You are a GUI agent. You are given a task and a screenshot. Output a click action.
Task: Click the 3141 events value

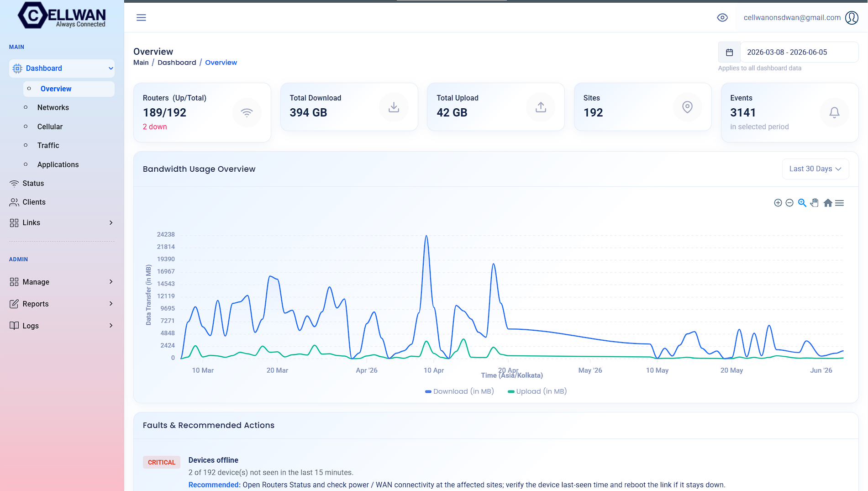point(743,113)
